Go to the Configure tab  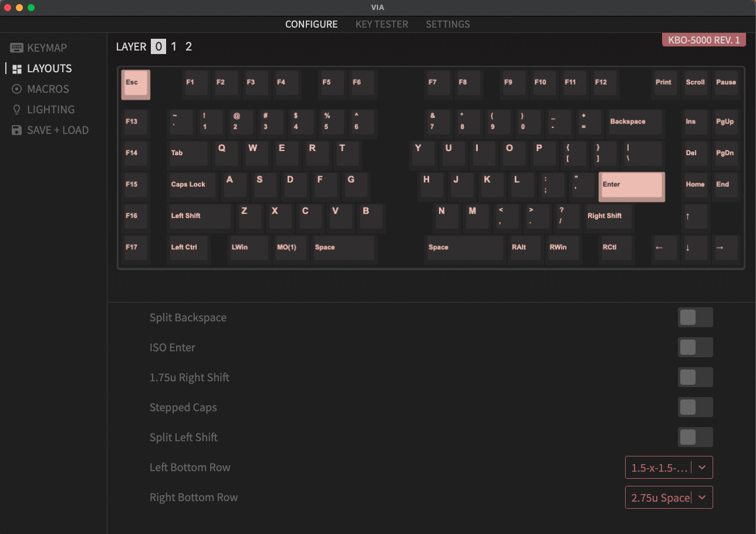(311, 24)
